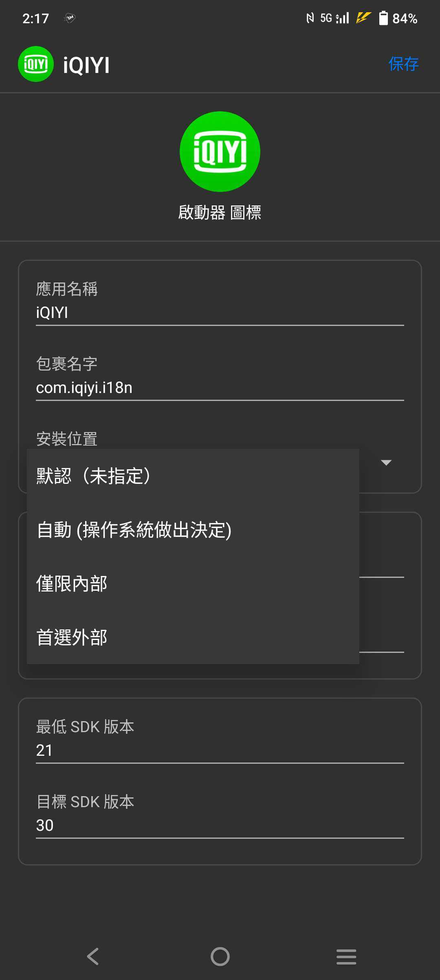The width and height of the screenshot is (440, 980).
Task: Tap the small iQIYI header icon
Action: (36, 64)
